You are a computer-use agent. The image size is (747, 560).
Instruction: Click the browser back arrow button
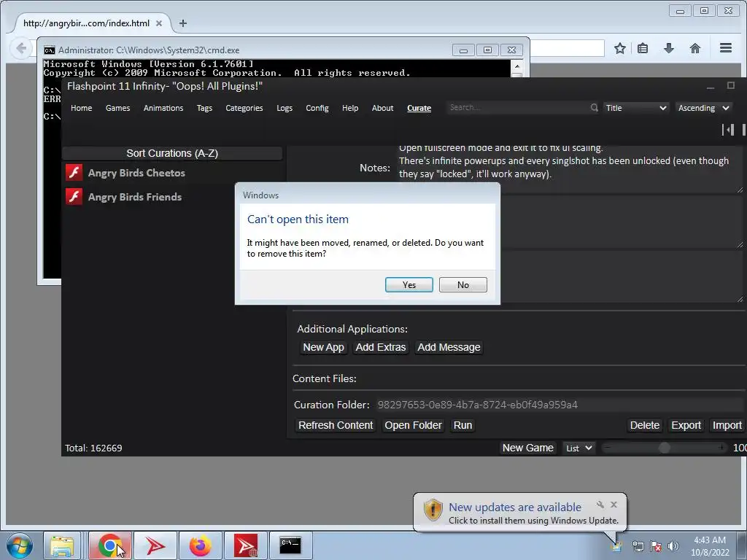(21, 48)
